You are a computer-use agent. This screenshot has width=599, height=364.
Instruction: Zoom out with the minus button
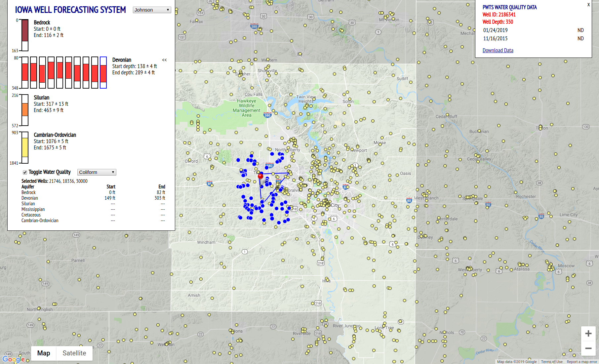point(588,348)
